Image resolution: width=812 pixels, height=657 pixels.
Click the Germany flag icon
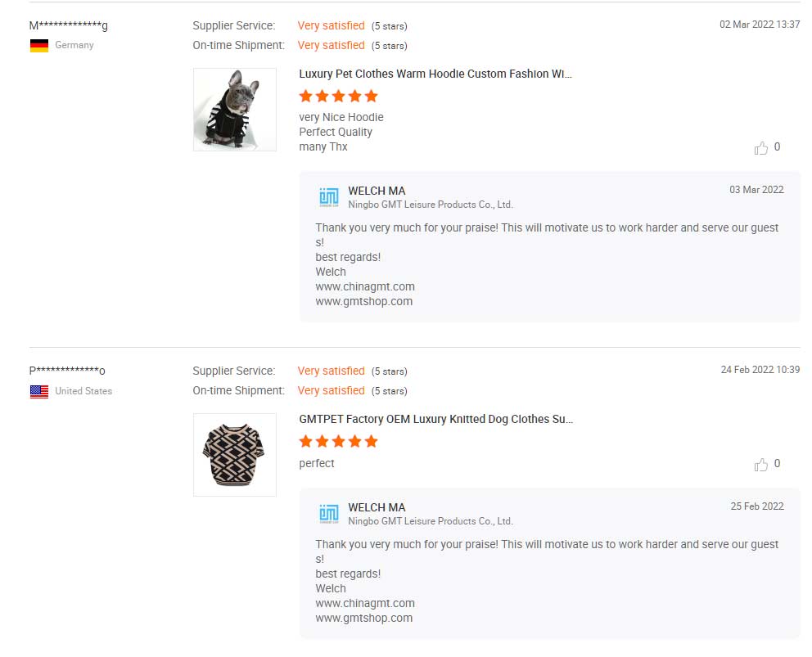(x=39, y=46)
